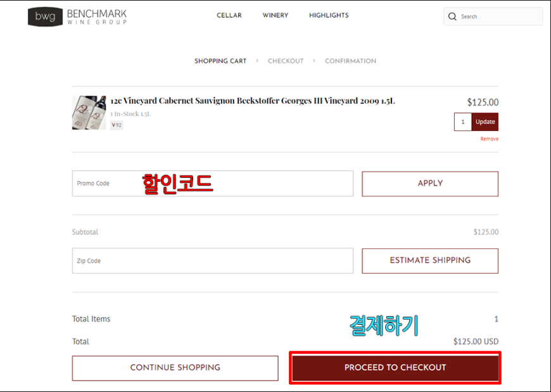The image size is (551, 392).
Task: Click Proceed to Checkout button
Action: coord(395,368)
